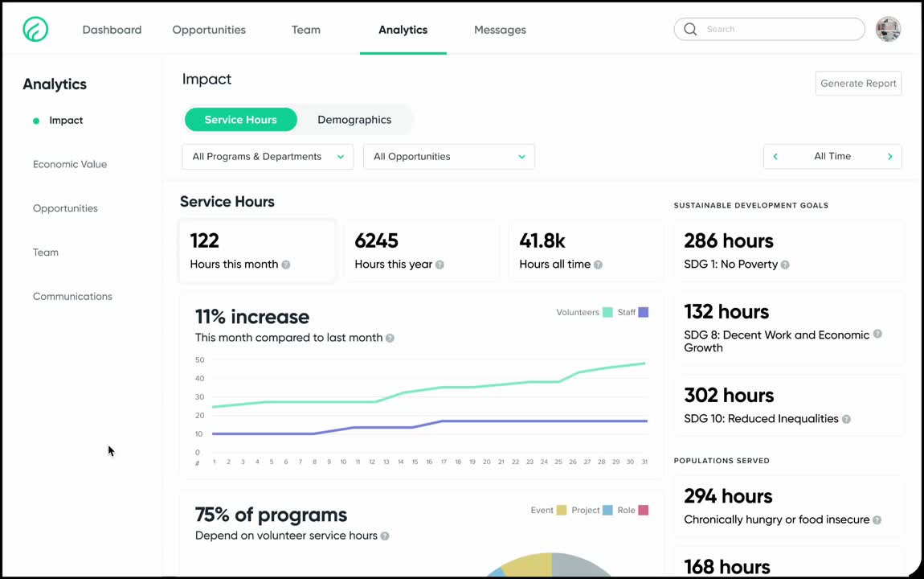Open Economic Value in the sidebar
The height and width of the screenshot is (579, 924).
(x=70, y=165)
